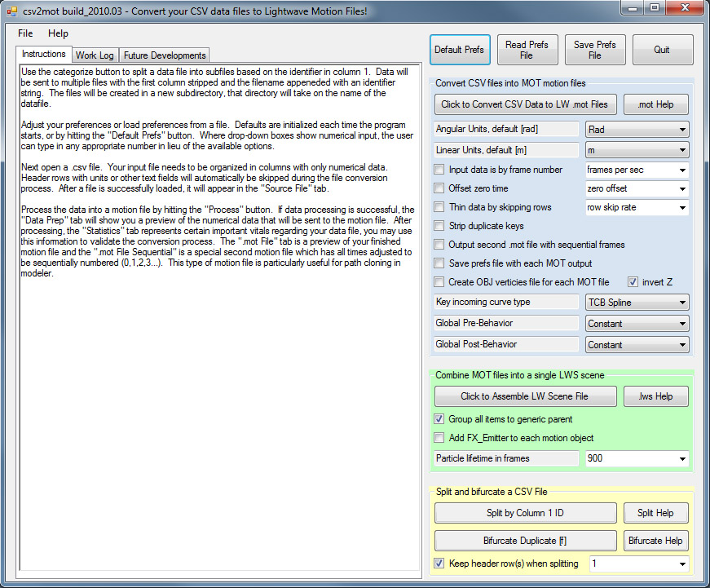Click to Assemble LW Scene File

(x=525, y=396)
